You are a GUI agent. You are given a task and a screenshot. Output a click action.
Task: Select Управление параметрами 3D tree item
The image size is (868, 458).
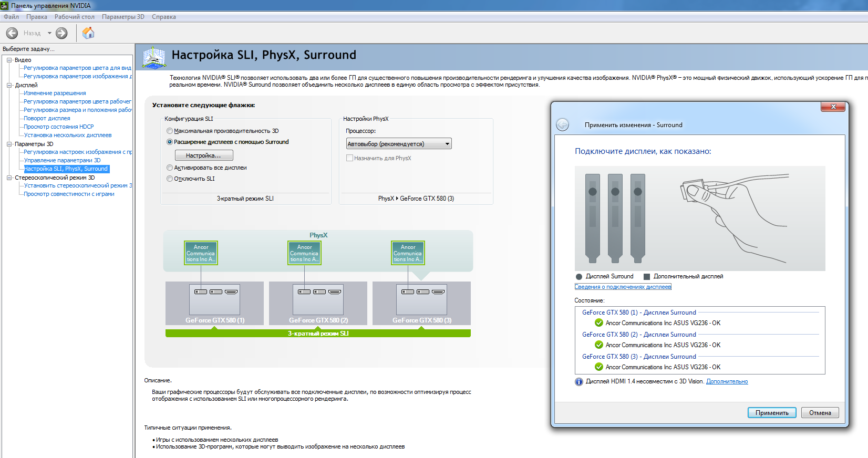[x=62, y=160]
